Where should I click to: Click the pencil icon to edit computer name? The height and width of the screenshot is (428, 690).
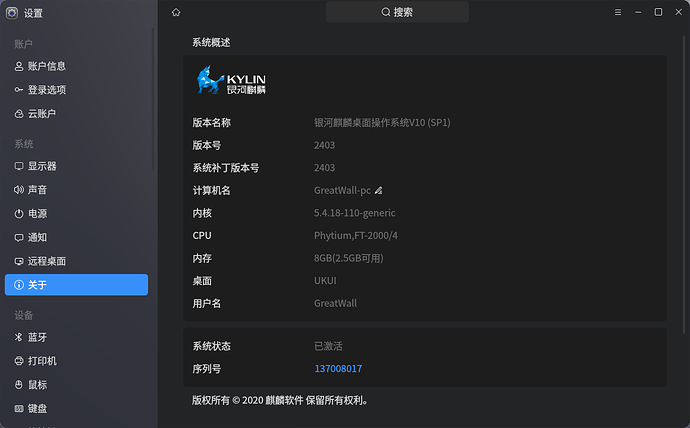(378, 190)
